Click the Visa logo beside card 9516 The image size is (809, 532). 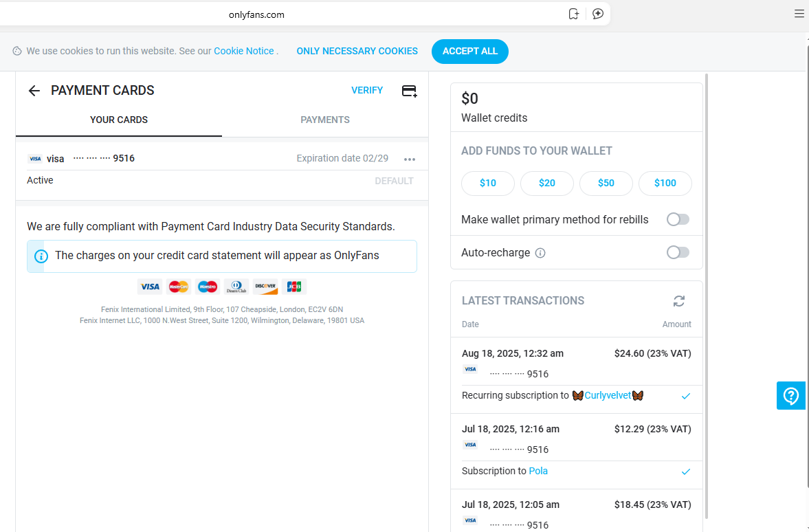point(35,159)
